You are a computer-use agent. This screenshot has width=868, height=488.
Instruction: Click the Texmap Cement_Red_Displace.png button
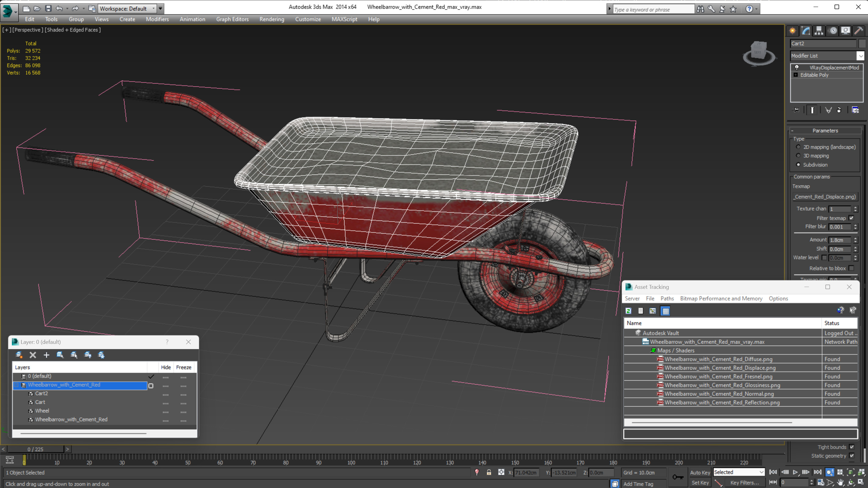click(x=825, y=197)
